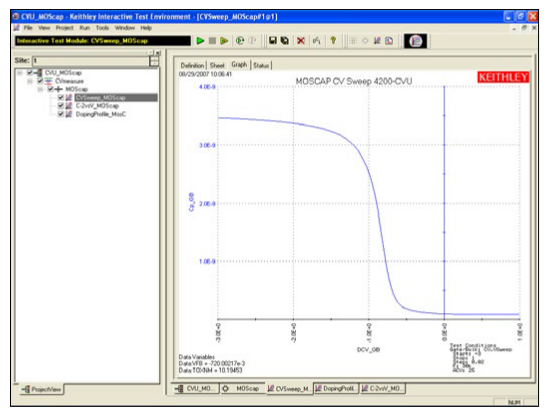Image resolution: width=547 pixels, height=414 pixels.
Task: Switch to the Sheet tab
Action: (217, 65)
